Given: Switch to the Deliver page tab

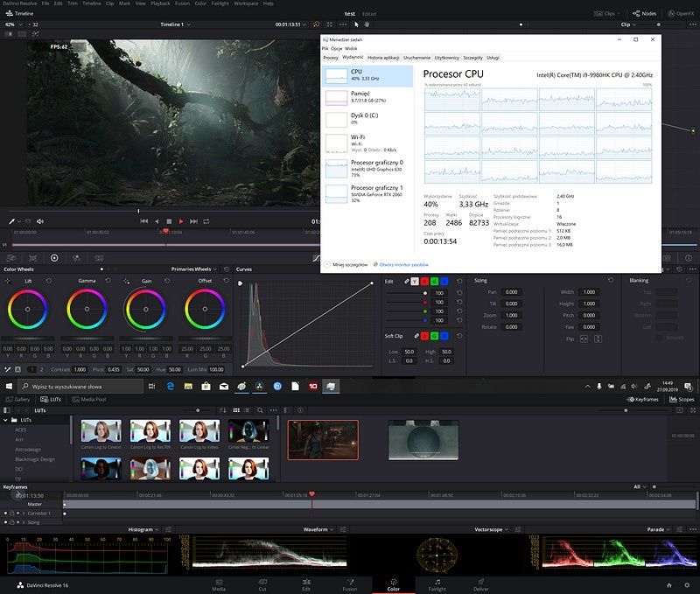Looking at the screenshot, I should [x=480, y=584].
